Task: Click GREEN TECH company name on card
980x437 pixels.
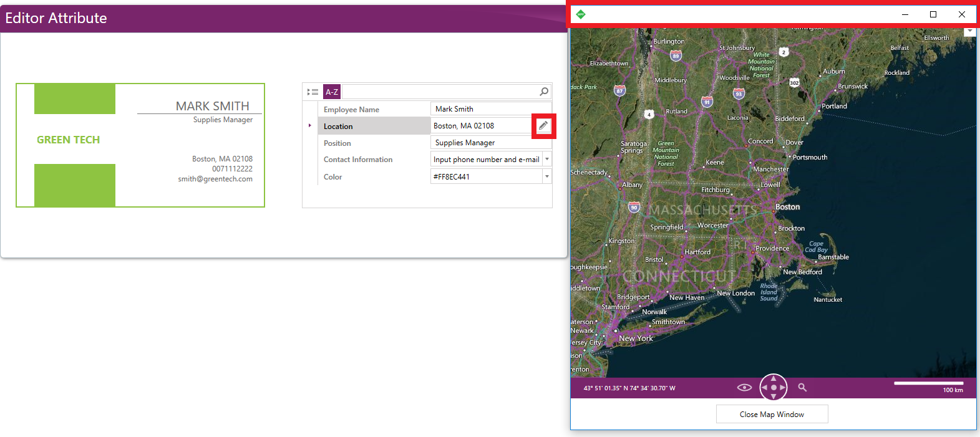Action: (68, 140)
